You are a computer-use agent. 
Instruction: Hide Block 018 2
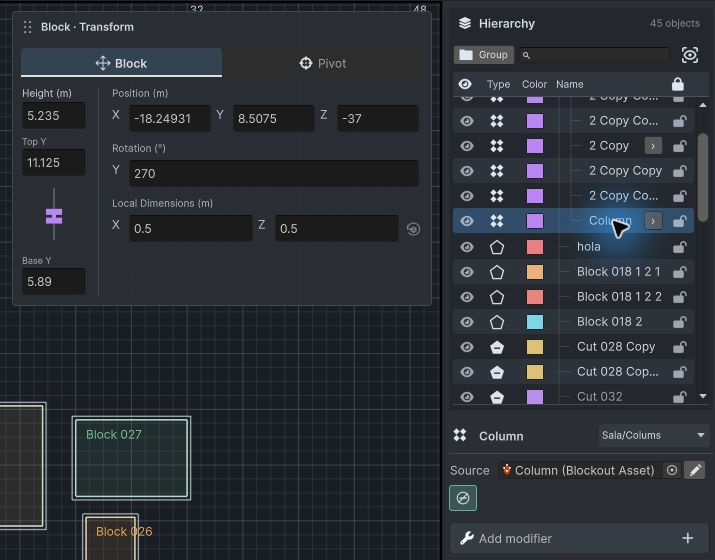coord(466,322)
